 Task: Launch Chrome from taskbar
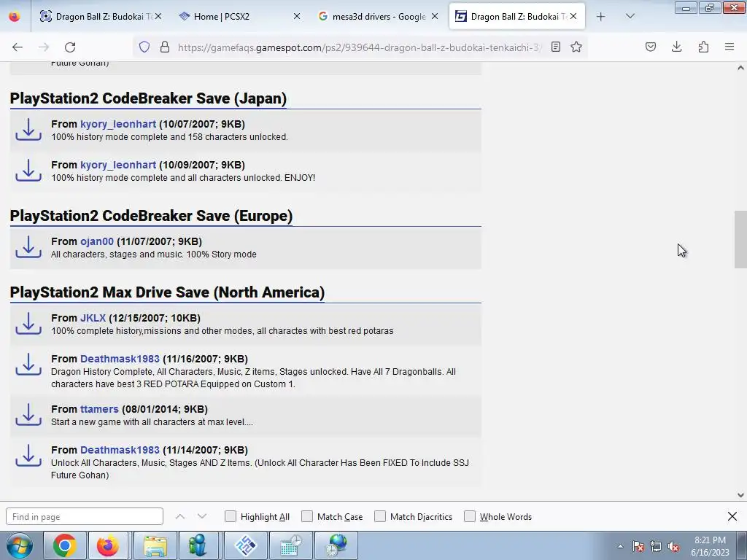[x=65, y=545]
